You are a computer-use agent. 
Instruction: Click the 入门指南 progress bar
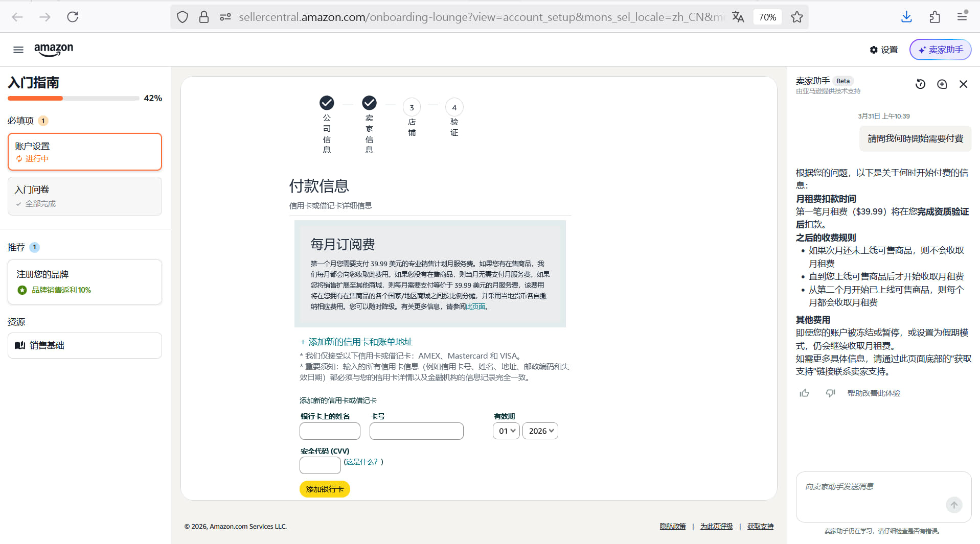pyautogui.click(x=73, y=98)
